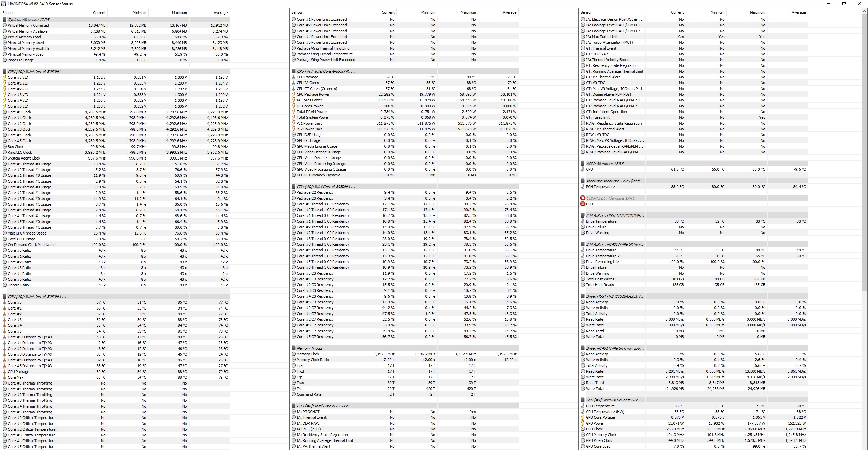Click the icon beside Uncore Ratio

pyautogui.click(x=5, y=285)
